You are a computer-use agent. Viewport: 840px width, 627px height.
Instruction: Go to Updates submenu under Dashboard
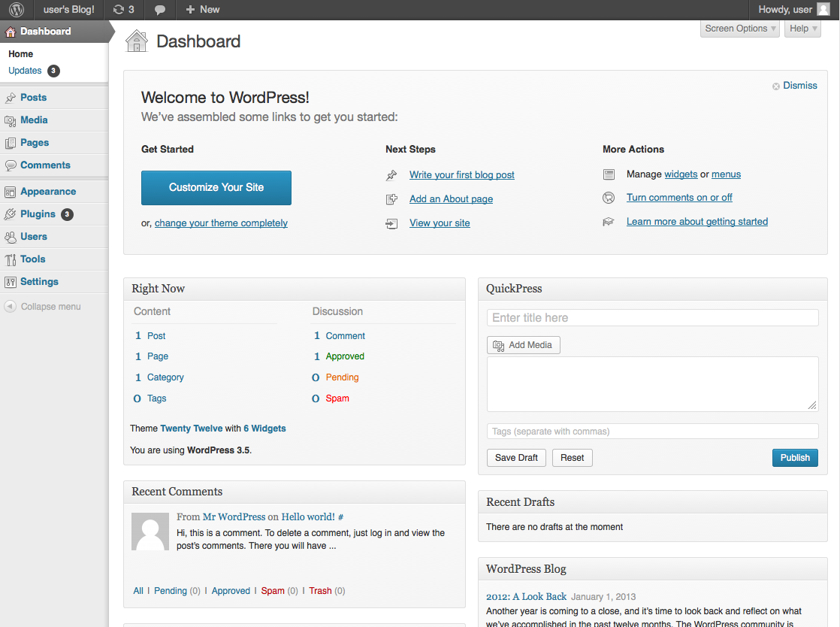[x=25, y=71]
